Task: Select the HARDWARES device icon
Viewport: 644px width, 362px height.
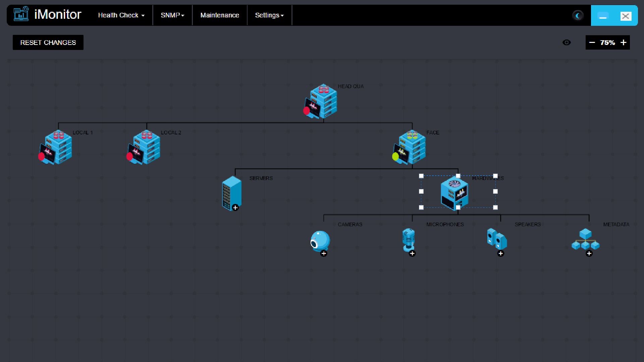Action: [454, 193]
